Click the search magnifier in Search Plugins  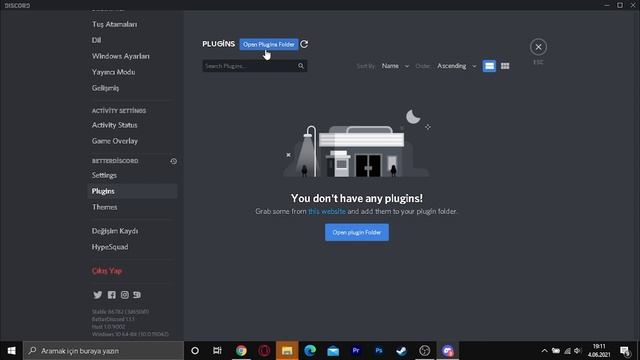click(301, 66)
